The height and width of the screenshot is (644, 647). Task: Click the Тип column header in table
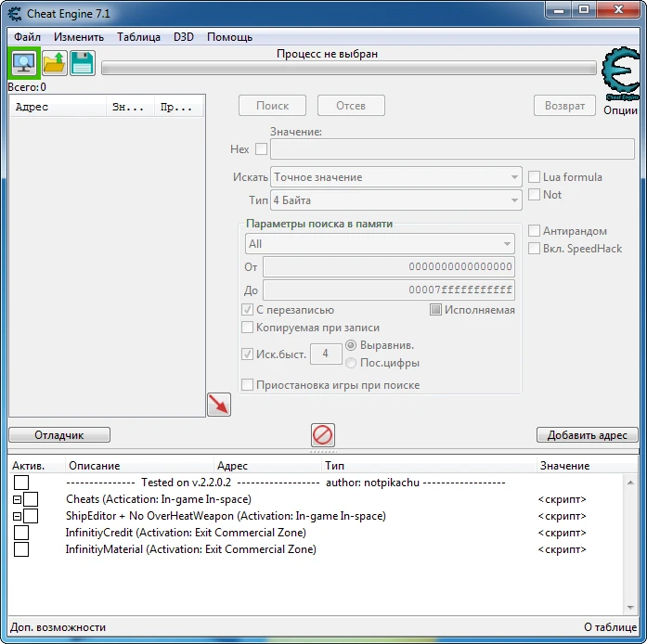[429, 465]
